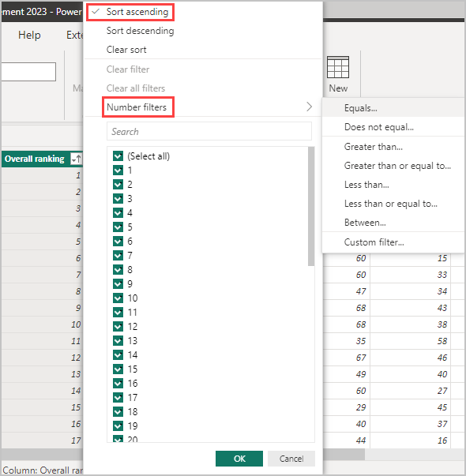466x476 pixels.
Task: Uncheck the value 4 checkbox
Action: tap(118, 213)
